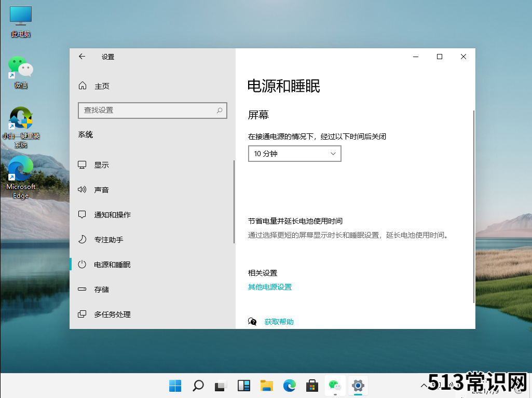Click the 查找设置 search field
This screenshot has width=532, height=398.
coord(147,110)
